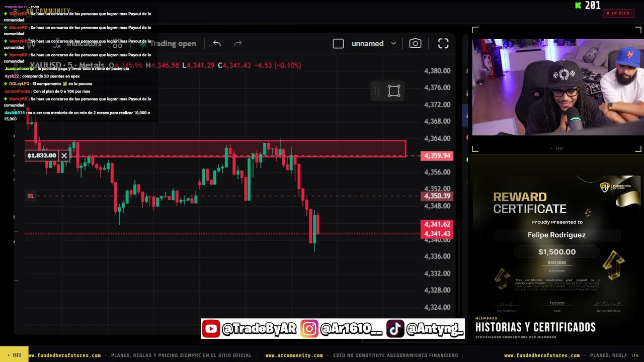Click the Instagram logo icon
Viewport: 644px width, 362px height.
(309, 329)
